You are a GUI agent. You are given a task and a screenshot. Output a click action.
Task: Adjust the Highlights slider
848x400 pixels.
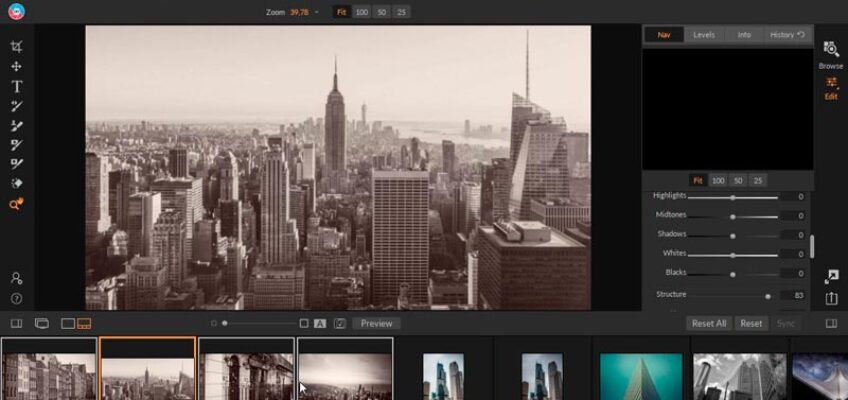(x=733, y=197)
